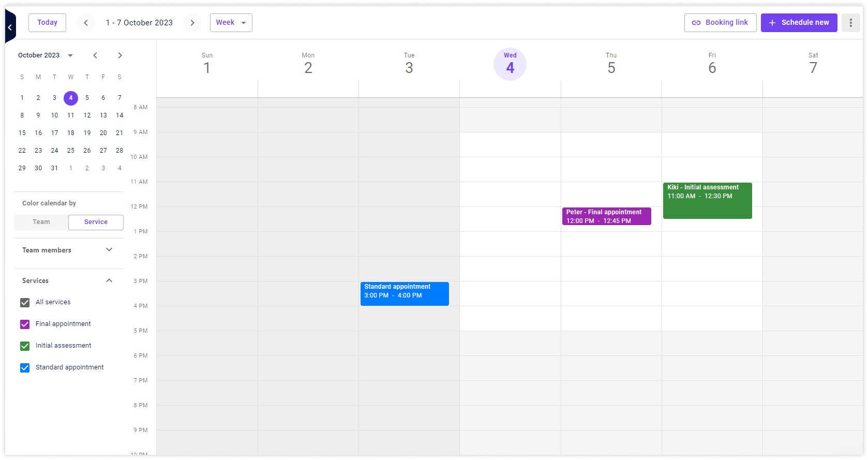Open the Week view dropdown
Screen dimensions: 868x460
[231, 23]
